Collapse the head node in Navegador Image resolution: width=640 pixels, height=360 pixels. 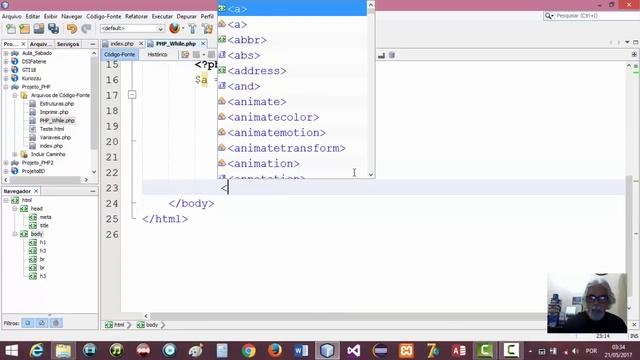pyautogui.click(x=15, y=209)
